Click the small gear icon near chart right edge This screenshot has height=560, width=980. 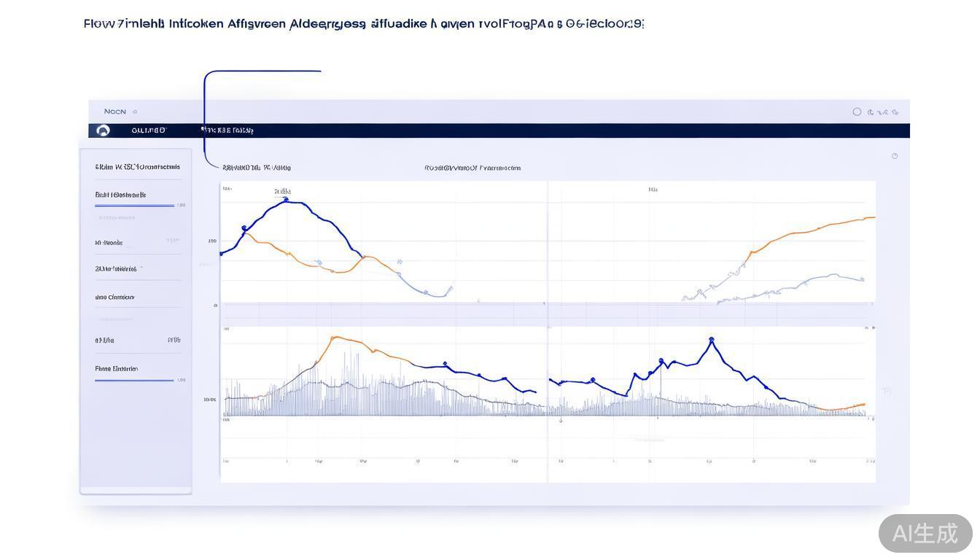click(886, 392)
